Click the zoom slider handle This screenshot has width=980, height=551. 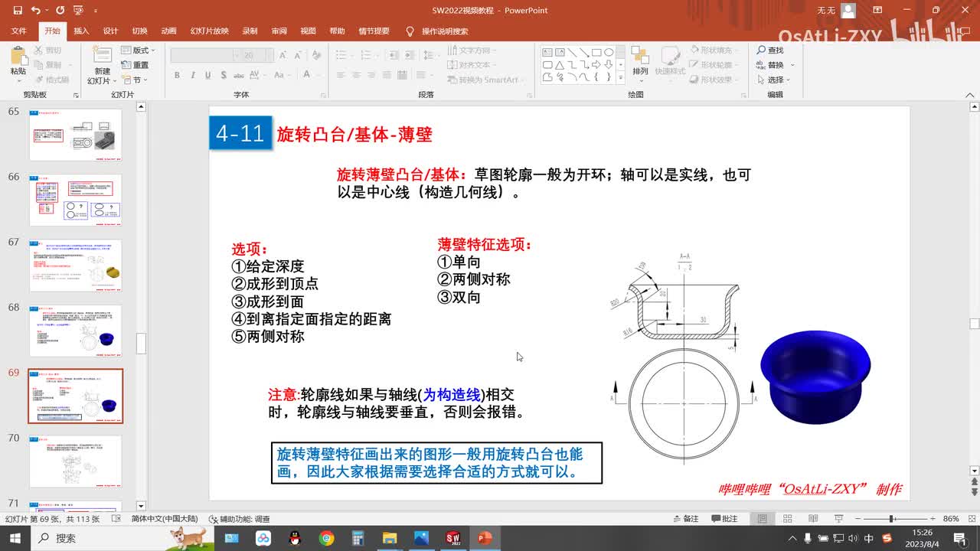[x=892, y=519]
